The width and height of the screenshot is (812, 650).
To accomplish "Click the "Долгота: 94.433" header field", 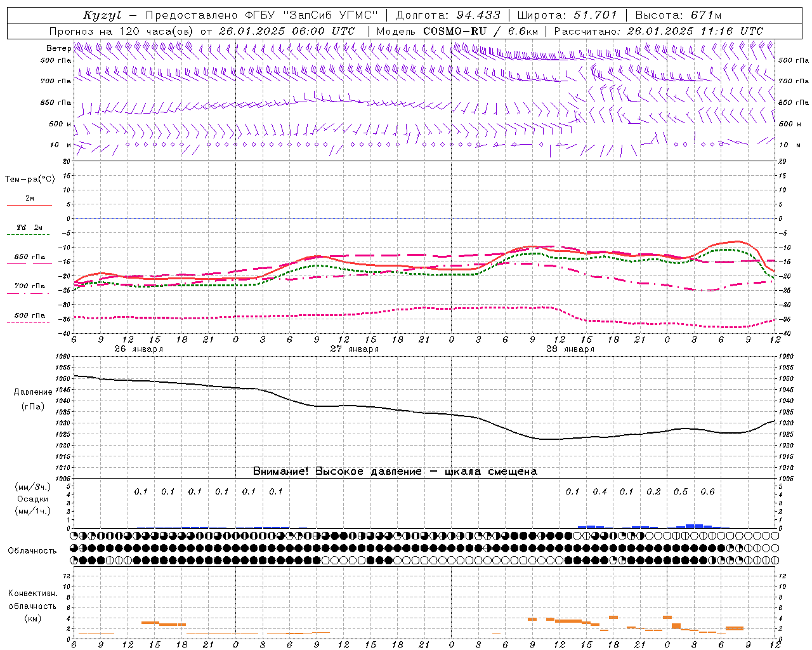I will pyautogui.click(x=449, y=15).
